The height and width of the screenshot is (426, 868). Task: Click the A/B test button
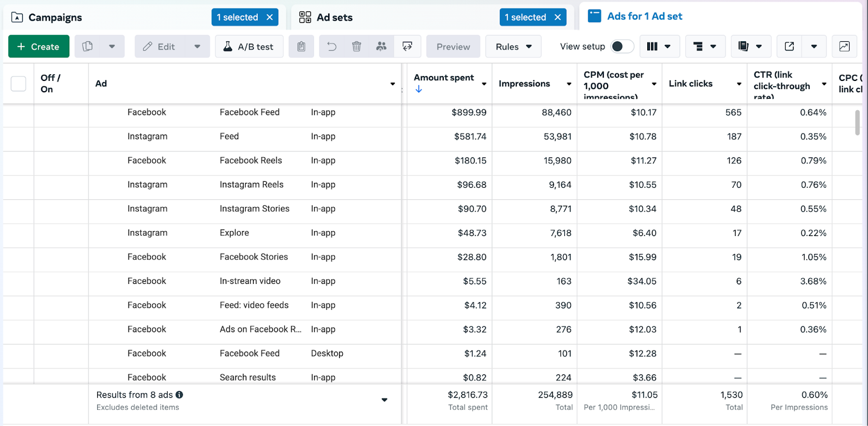pyautogui.click(x=249, y=47)
